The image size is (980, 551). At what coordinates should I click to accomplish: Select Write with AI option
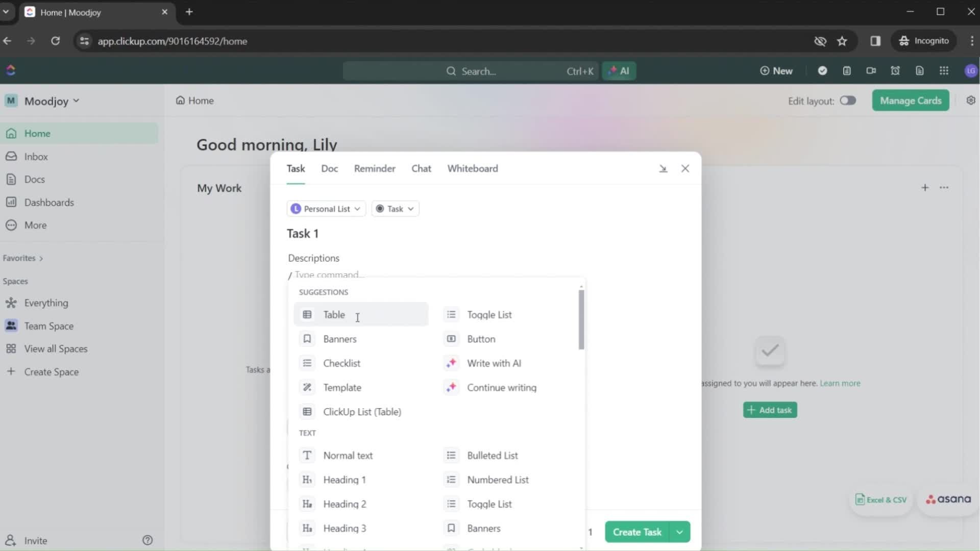(x=495, y=363)
